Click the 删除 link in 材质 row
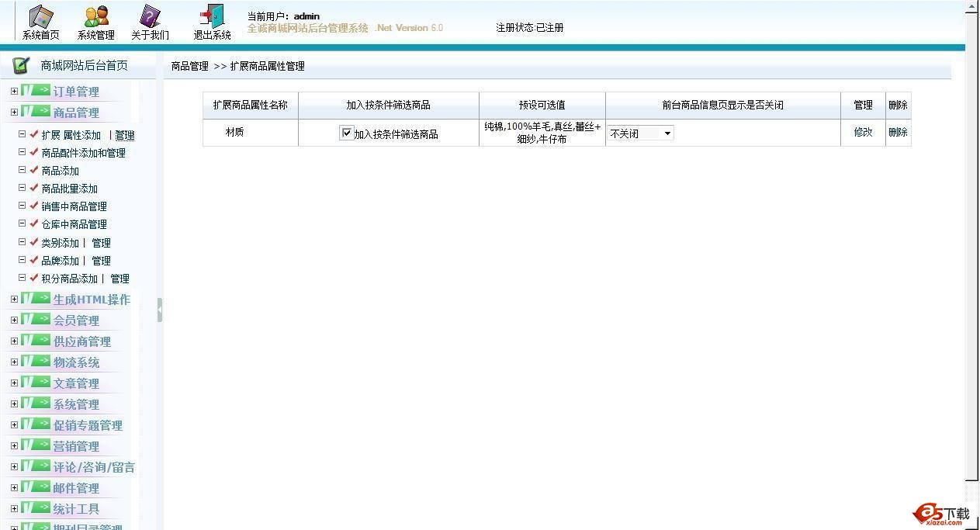980x530 pixels. [x=898, y=132]
